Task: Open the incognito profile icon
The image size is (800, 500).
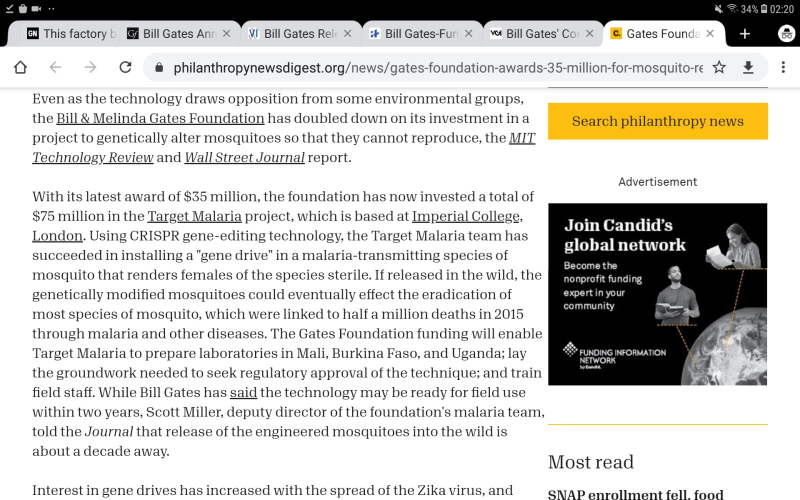Action: pyautogui.click(x=786, y=34)
